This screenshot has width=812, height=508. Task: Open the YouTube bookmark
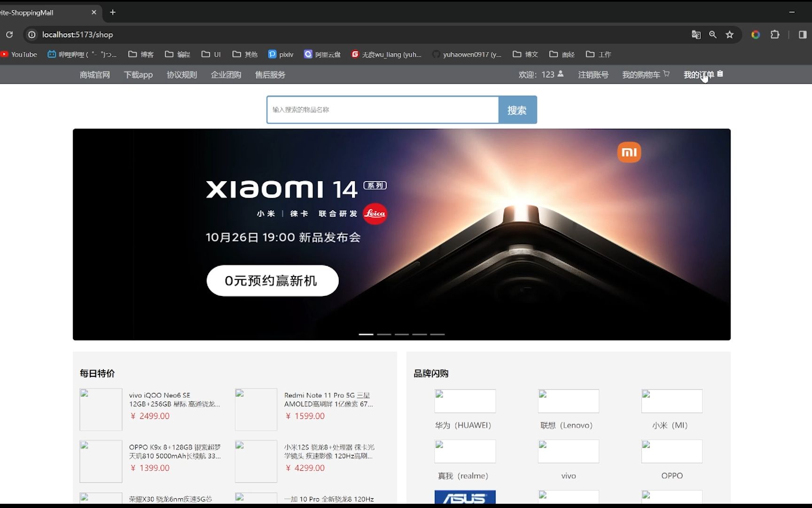tap(19, 54)
